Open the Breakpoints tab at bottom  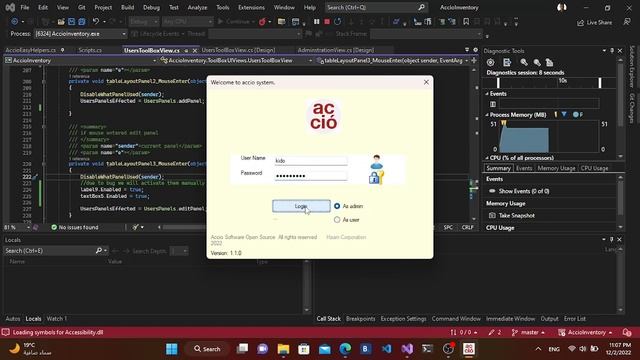(360, 319)
